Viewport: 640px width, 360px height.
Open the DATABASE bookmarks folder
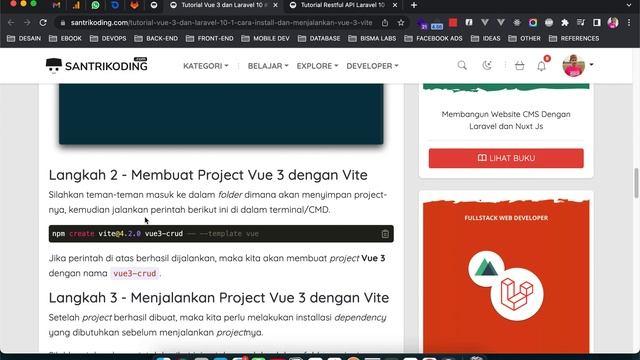[319, 38]
